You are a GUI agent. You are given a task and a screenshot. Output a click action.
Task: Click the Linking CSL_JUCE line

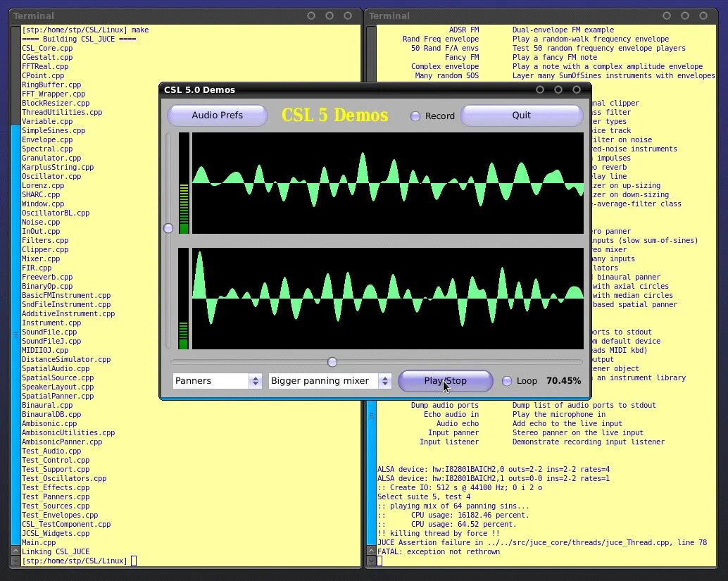tap(56, 551)
